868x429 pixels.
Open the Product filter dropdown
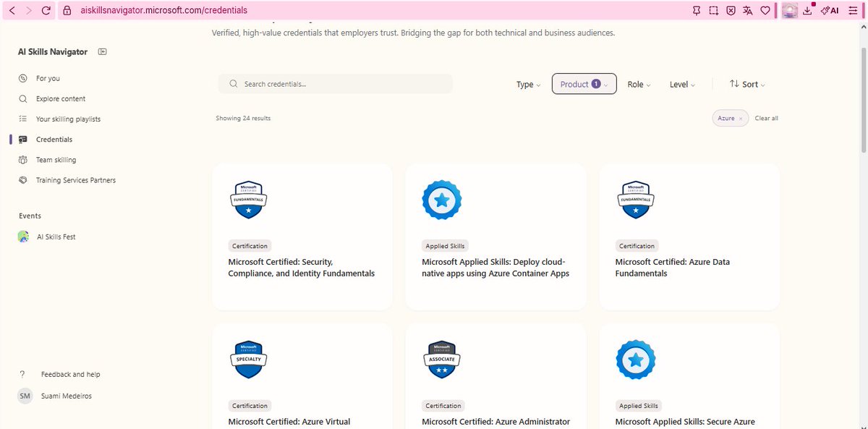pyautogui.click(x=584, y=84)
